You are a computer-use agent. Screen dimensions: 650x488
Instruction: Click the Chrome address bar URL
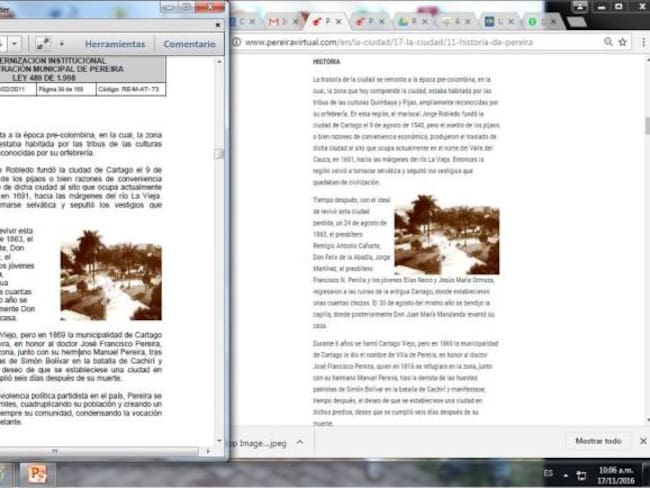pos(388,43)
